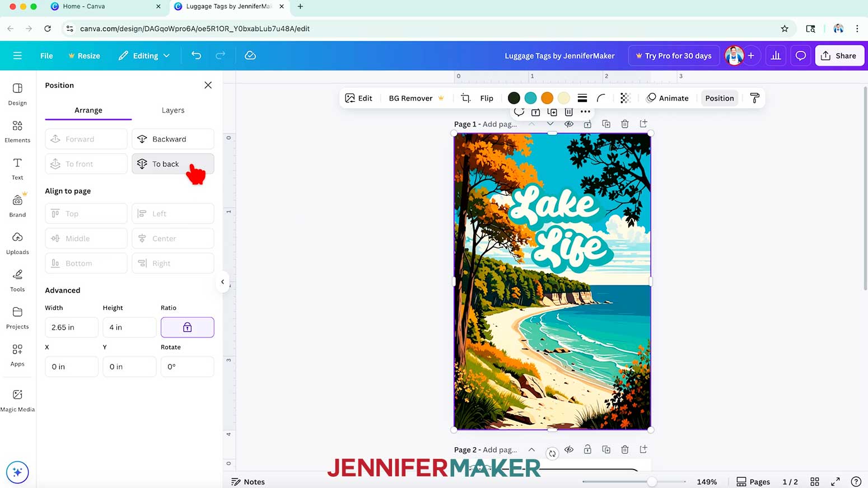Viewport: 868px width, 488px height.
Task: Duplicate Page 1
Action: point(606,124)
